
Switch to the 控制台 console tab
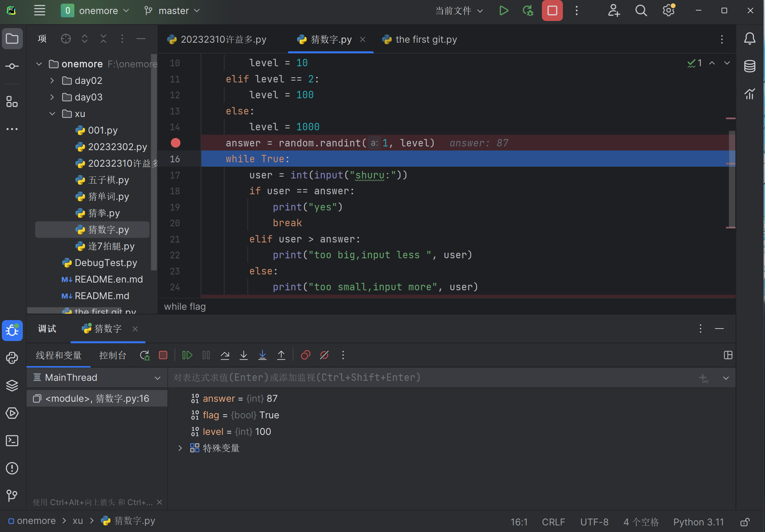113,355
